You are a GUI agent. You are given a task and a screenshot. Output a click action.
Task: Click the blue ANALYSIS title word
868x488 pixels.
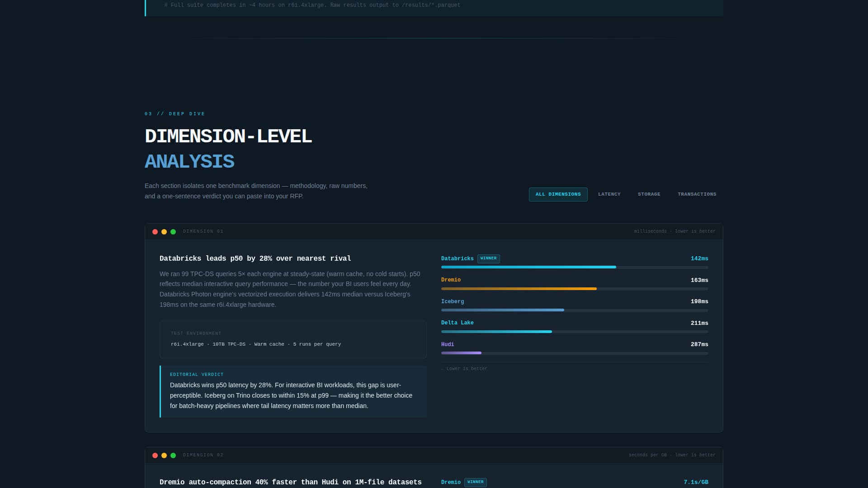point(189,162)
